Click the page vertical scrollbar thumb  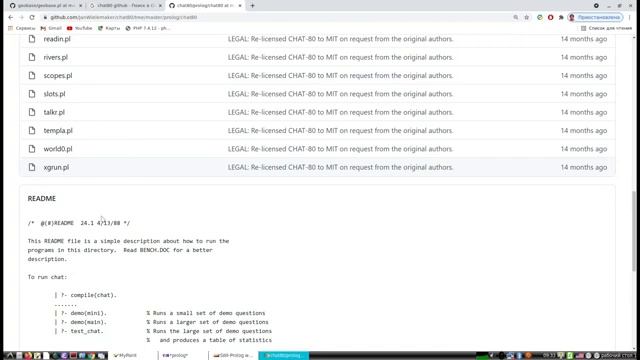click(x=634, y=231)
